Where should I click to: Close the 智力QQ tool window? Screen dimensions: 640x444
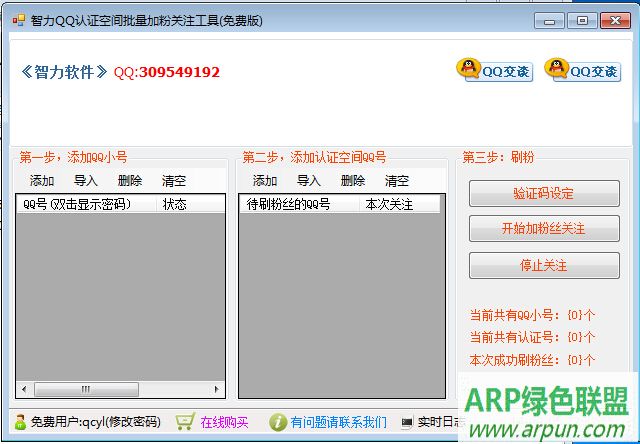click(x=616, y=21)
